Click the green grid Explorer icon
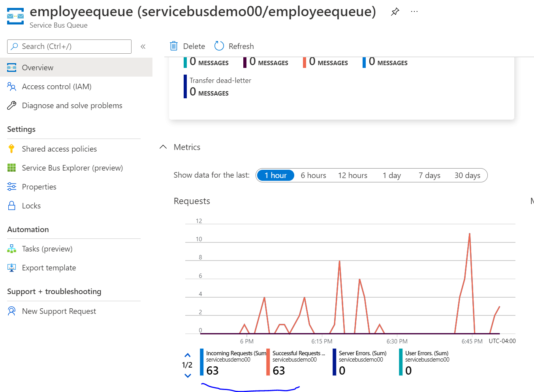Image resolution: width=534 pixels, height=392 pixels. (x=12, y=168)
